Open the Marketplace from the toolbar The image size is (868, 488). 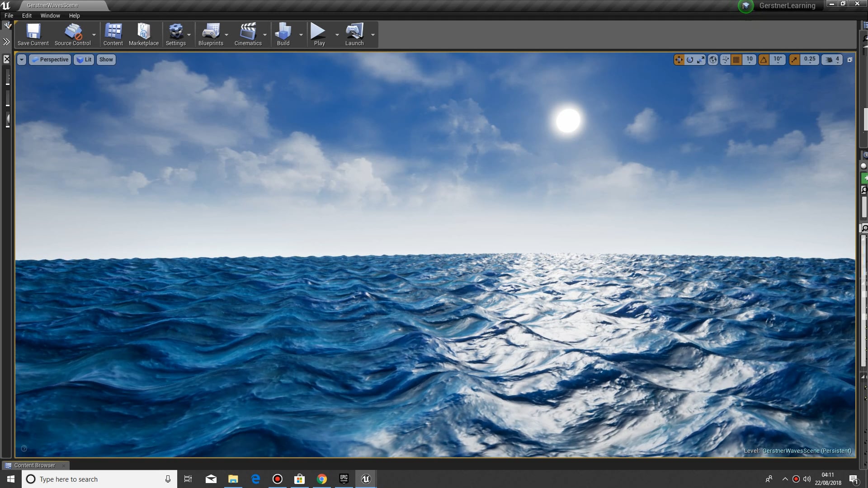click(x=144, y=34)
